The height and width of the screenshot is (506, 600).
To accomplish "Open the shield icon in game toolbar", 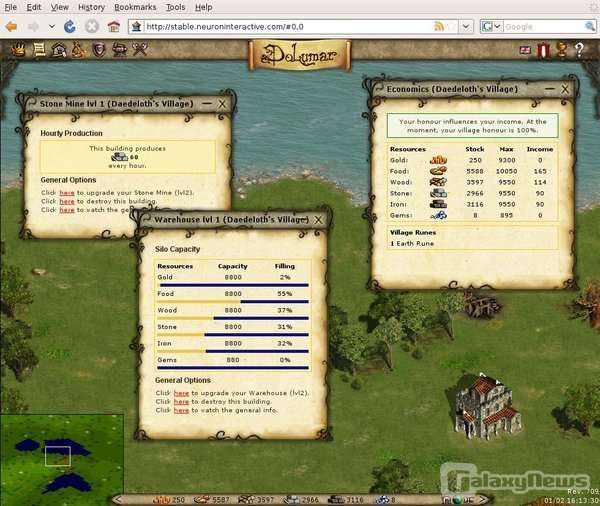I will pos(99,50).
